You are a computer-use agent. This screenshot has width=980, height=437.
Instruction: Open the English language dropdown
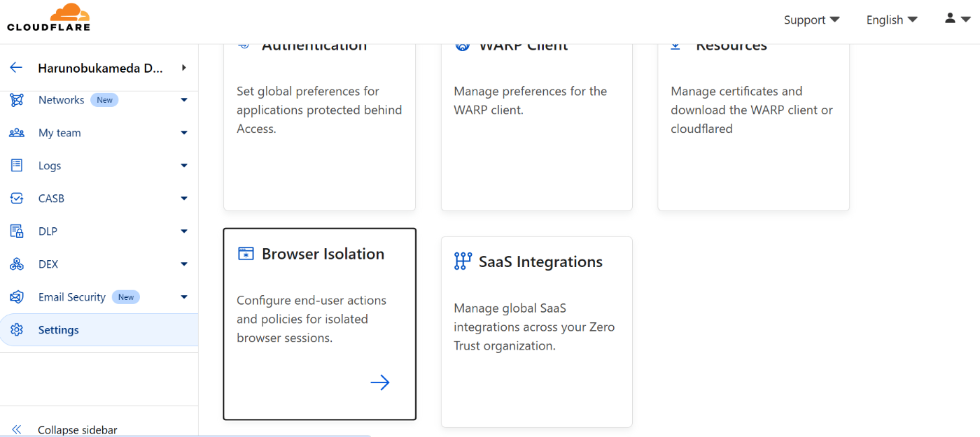point(891,20)
